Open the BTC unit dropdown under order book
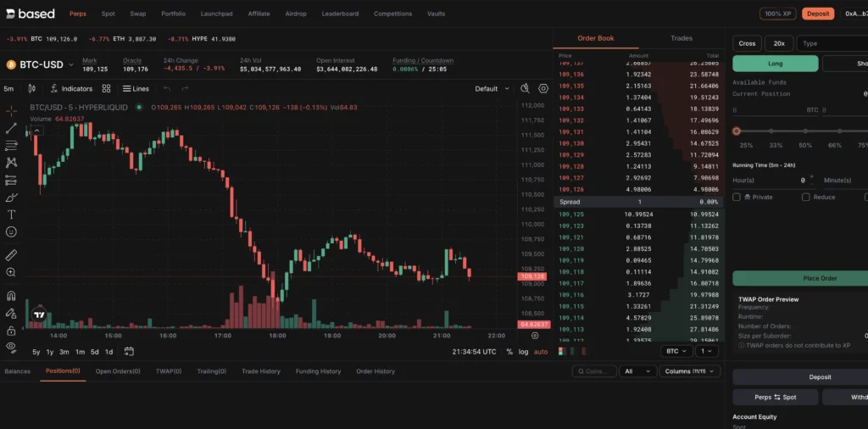The width and height of the screenshot is (868, 429). 676,351
